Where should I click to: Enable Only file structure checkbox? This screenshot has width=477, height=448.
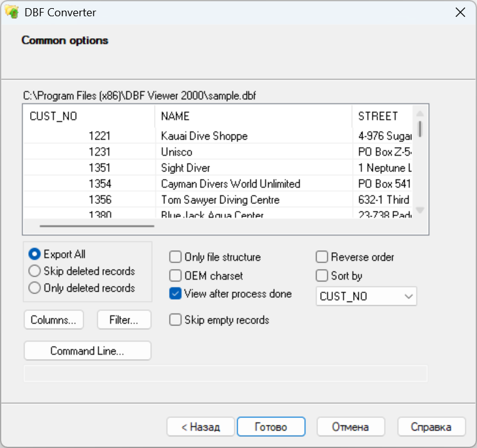coord(176,257)
